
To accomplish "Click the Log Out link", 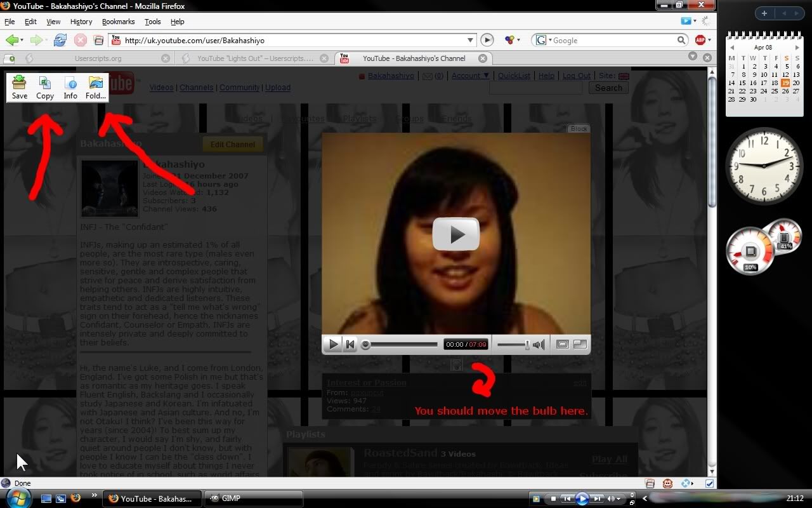I will (577, 76).
